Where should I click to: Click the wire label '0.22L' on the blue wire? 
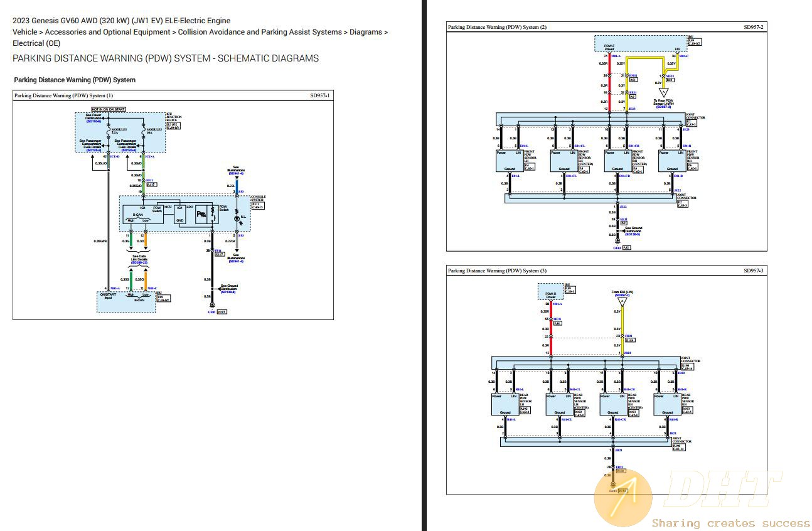point(231,186)
